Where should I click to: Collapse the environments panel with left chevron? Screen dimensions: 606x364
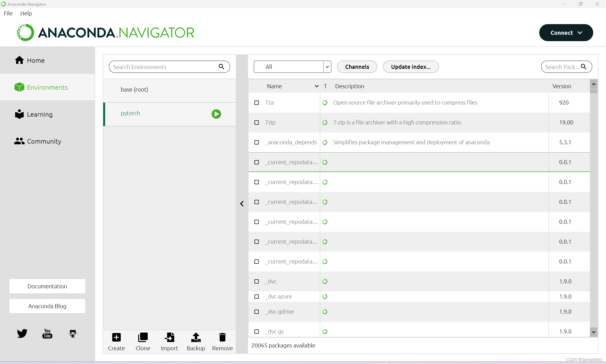[x=242, y=204]
